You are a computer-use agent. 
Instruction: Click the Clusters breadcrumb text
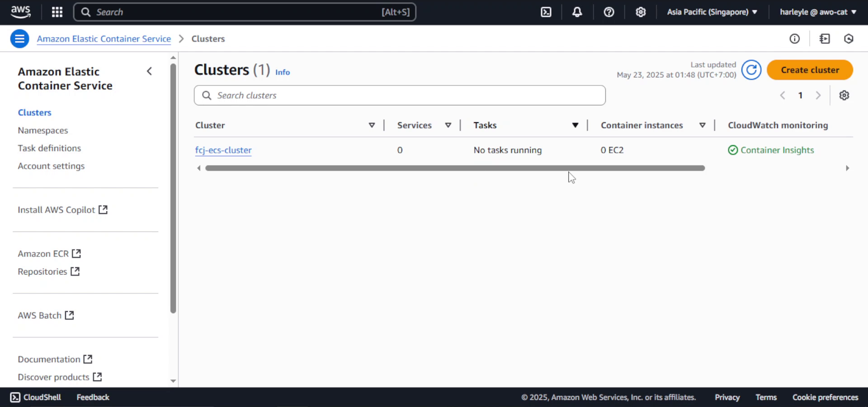[x=208, y=39]
